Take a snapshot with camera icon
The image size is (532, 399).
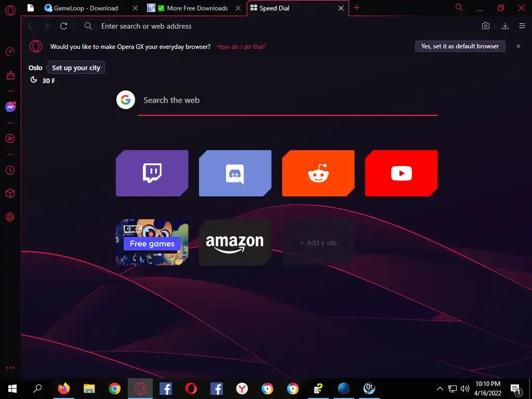tap(486, 26)
